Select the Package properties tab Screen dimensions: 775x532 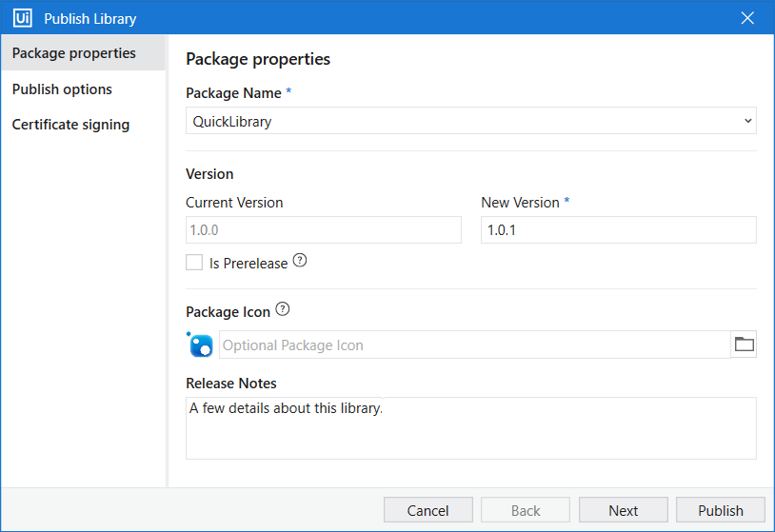click(x=74, y=53)
